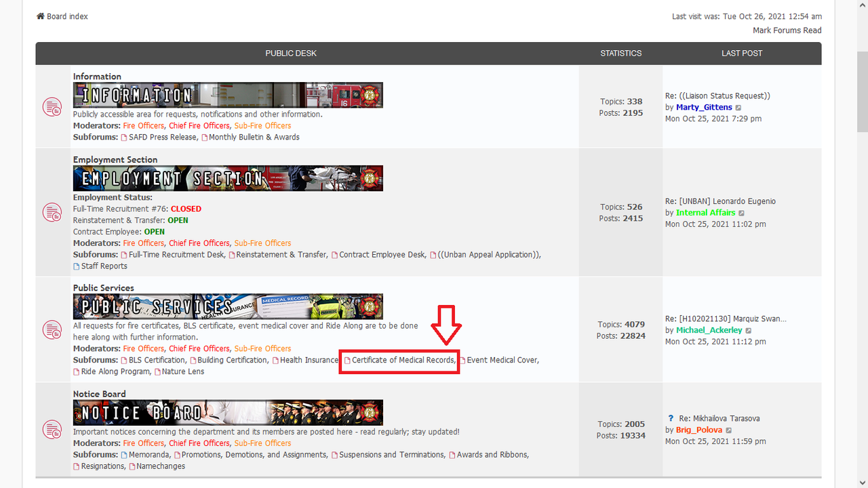Click the question mark icon before Mikhailova Tarasova
This screenshot has height=488, width=868.
pos(671,418)
